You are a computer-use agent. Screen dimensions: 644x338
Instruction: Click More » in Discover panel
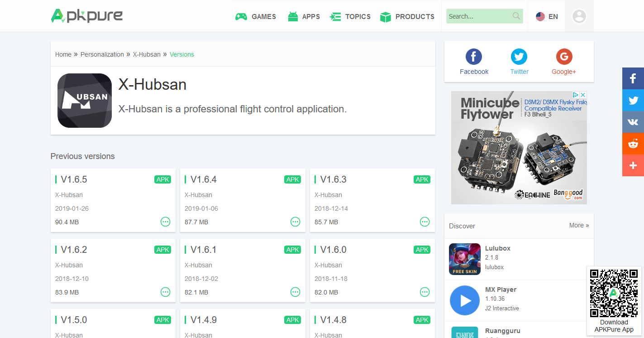coord(579,225)
